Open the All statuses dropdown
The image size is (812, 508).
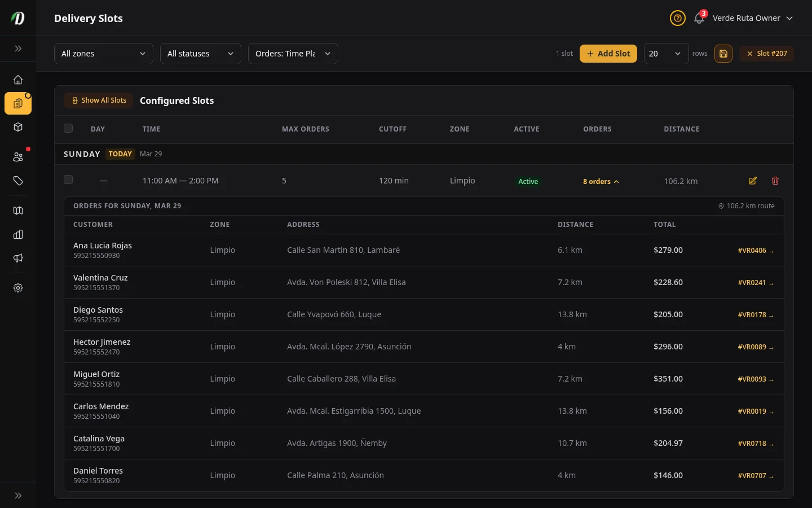point(200,54)
